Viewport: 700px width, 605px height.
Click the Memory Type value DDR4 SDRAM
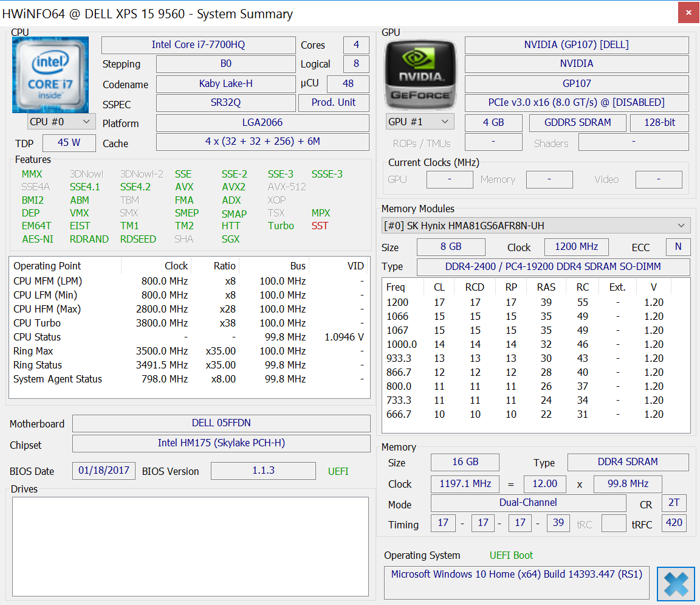pos(628,462)
